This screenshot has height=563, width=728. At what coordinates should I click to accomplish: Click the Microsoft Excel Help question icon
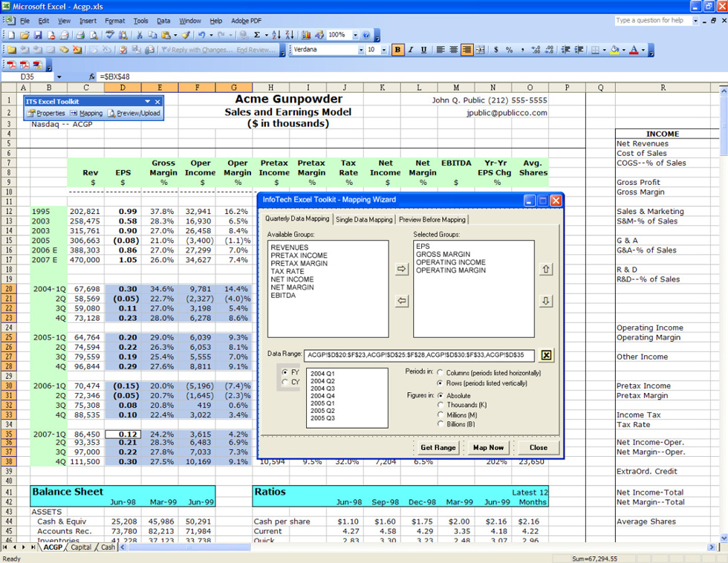366,35
